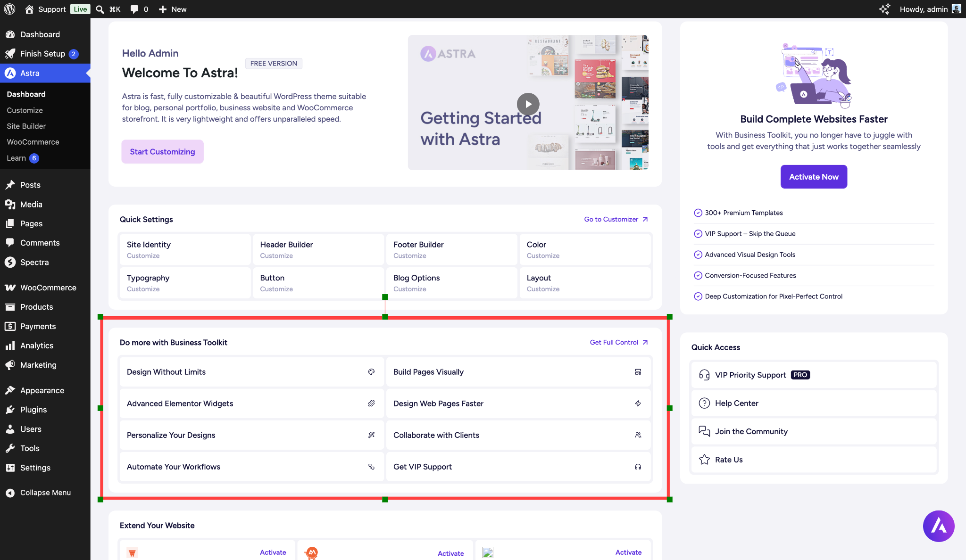Follow the Go to Customizer link
966x560 pixels.
(x=616, y=219)
